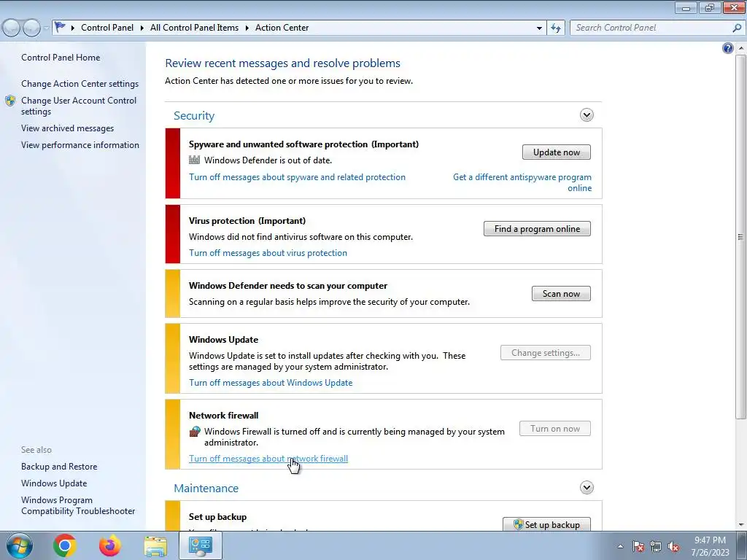Show hidden tray icons arrow

pos(620,546)
